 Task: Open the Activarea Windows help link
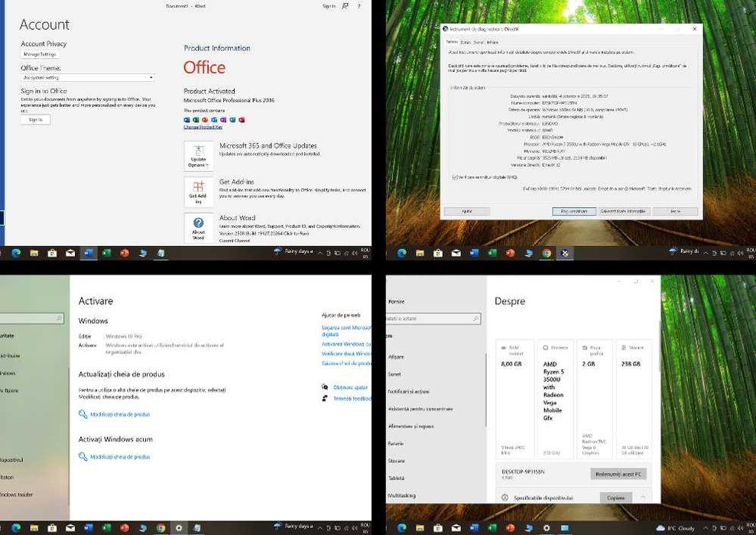click(x=346, y=344)
